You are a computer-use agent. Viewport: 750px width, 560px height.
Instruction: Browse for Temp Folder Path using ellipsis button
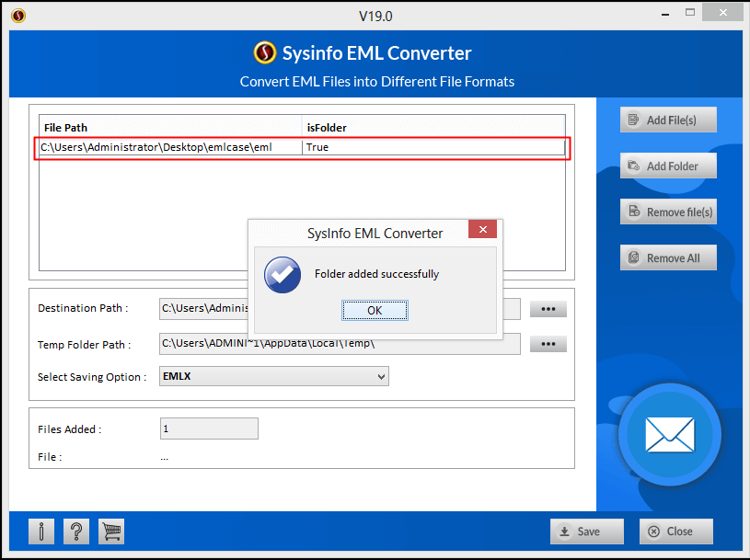[548, 344]
